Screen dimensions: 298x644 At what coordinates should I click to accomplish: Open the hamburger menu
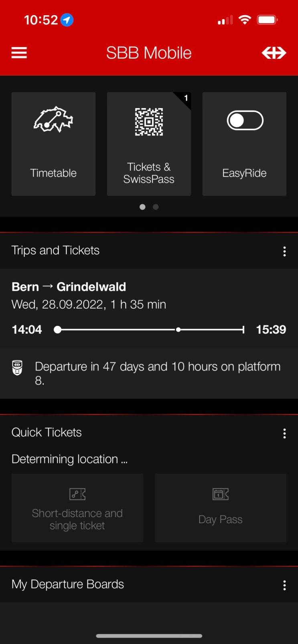pos(19,53)
